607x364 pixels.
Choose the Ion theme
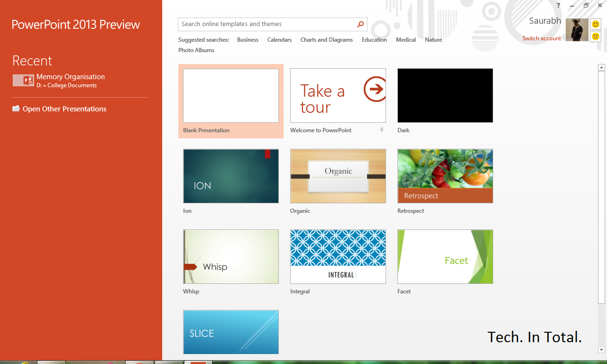(x=230, y=176)
